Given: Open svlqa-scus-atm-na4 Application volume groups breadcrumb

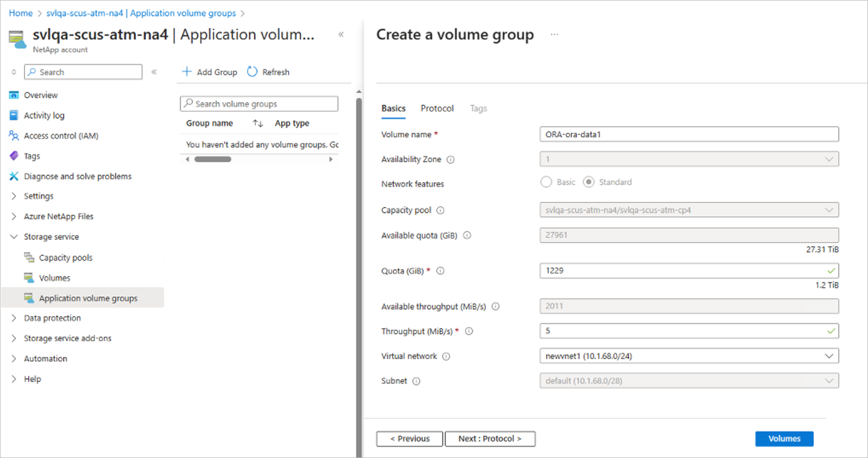Looking at the screenshot, I should point(141,13).
